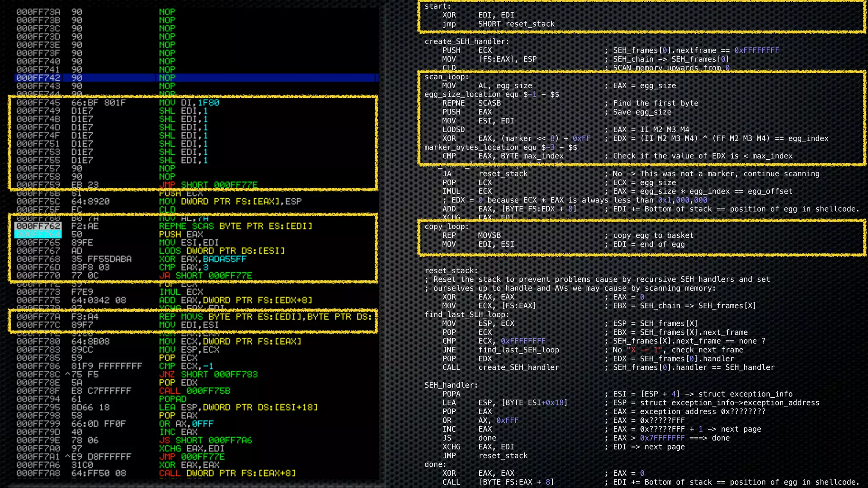Image resolution: width=868 pixels, height=488 pixels.
Task: Click 'CMP ECX, 0xFFFFFFFF' source line
Action: [494, 341]
